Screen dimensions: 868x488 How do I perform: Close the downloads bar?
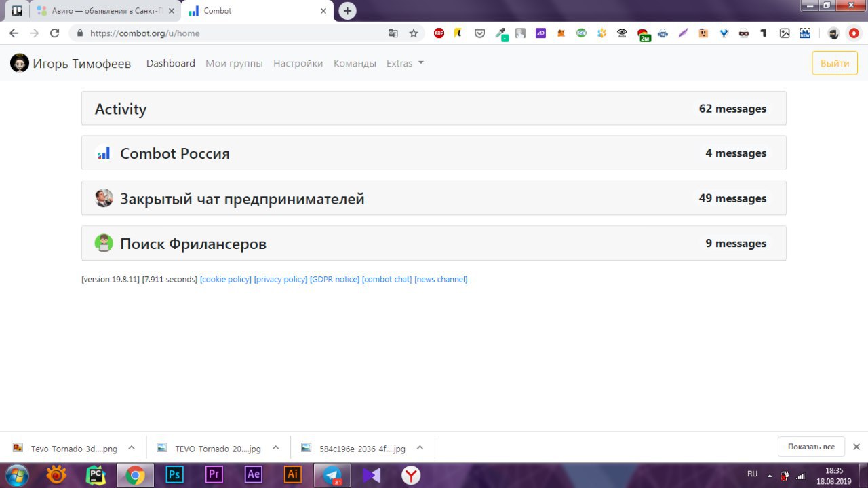pyautogui.click(x=856, y=447)
